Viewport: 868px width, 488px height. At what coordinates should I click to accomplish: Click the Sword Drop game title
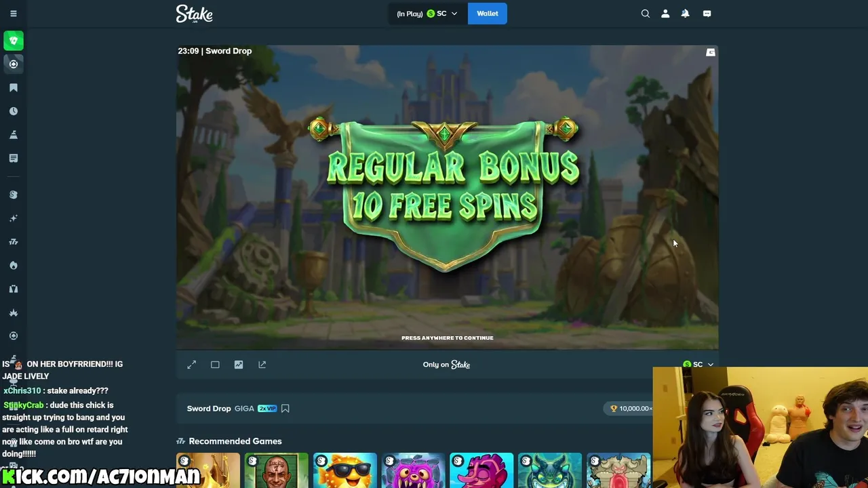(209, 409)
